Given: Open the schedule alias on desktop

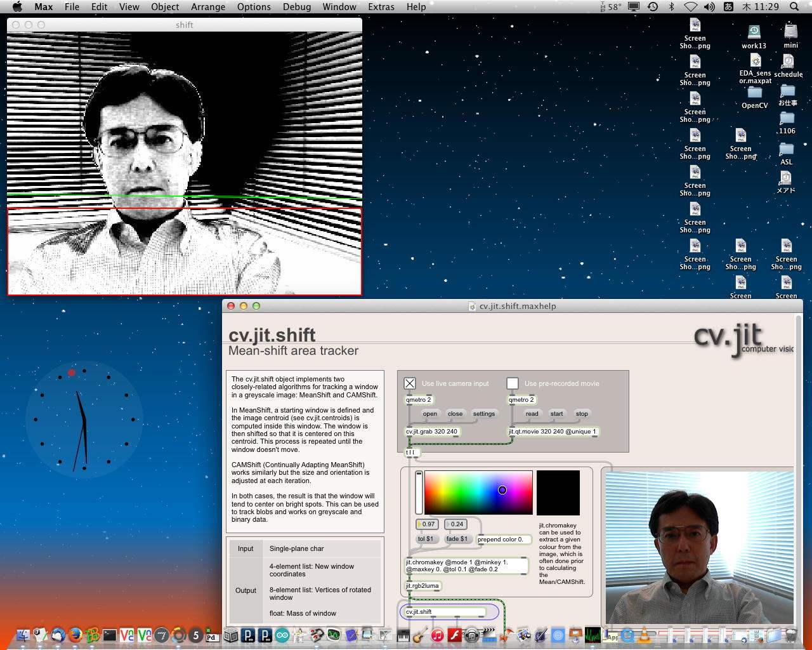Looking at the screenshot, I should pyautogui.click(x=788, y=62).
